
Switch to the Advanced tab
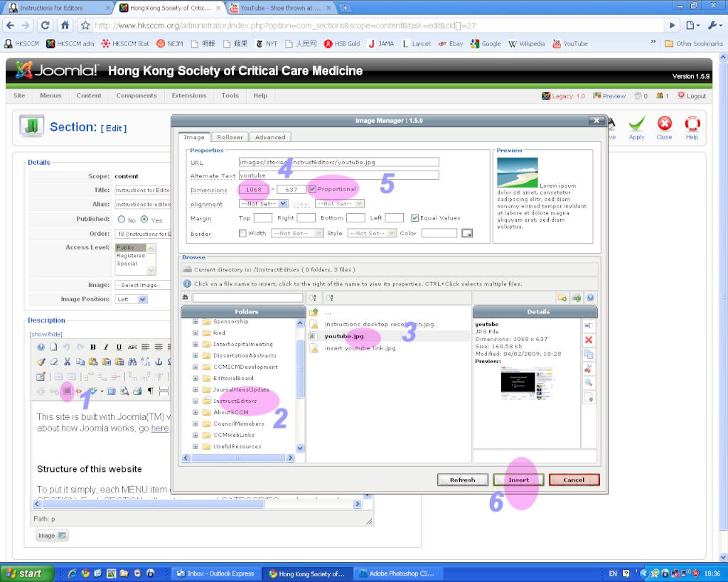270,137
